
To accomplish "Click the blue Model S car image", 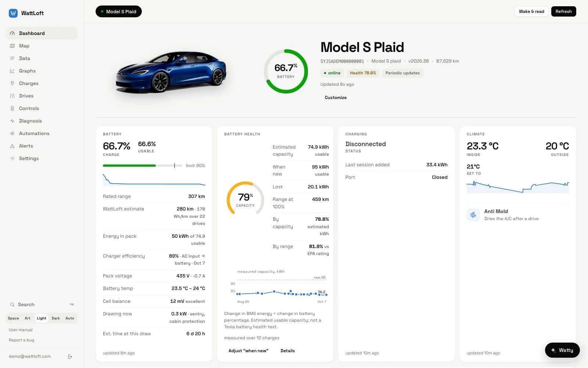I will point(171,72).
